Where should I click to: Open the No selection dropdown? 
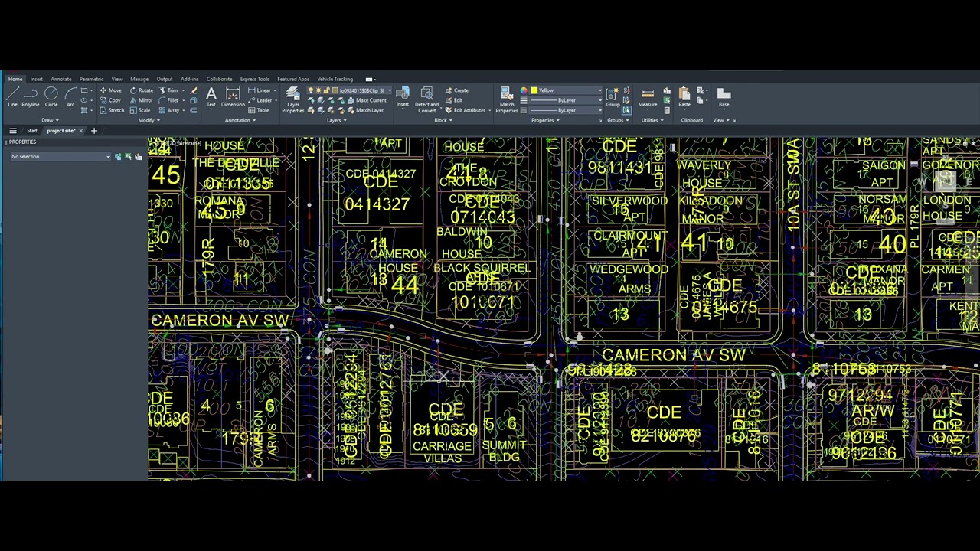click(x=60, y=156)
